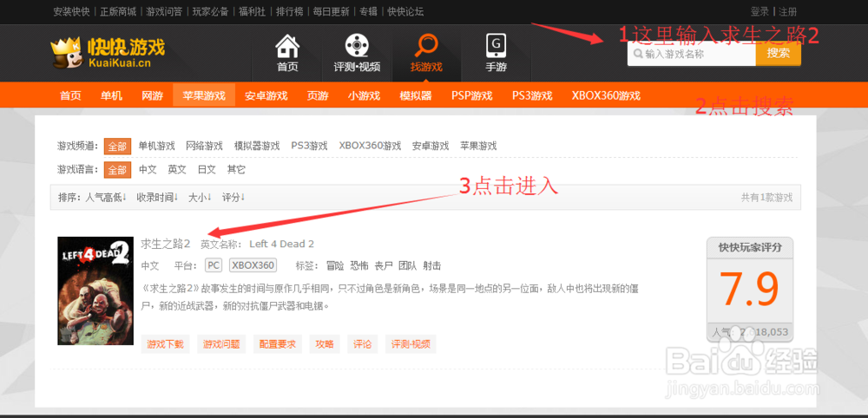Select 网游 in orange nav bar
The height and width of the screenshot is (418, 868).
(152, 95)
